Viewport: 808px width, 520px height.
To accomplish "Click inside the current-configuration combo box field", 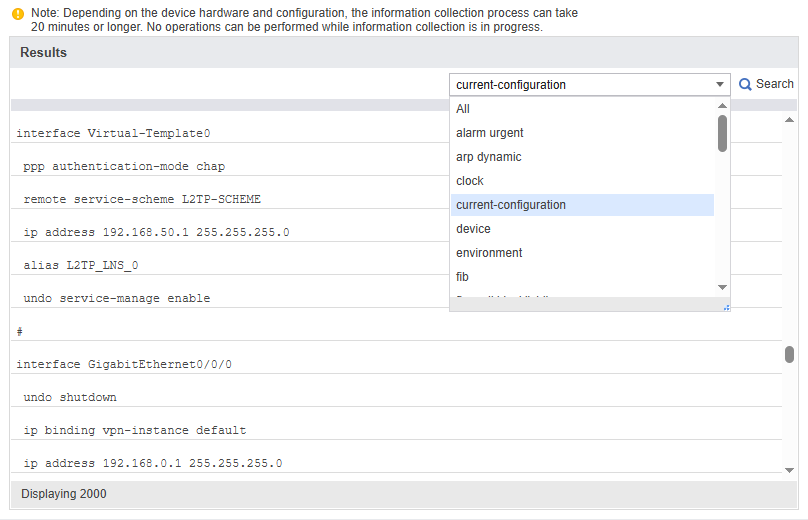I will (x=580, y=85).
